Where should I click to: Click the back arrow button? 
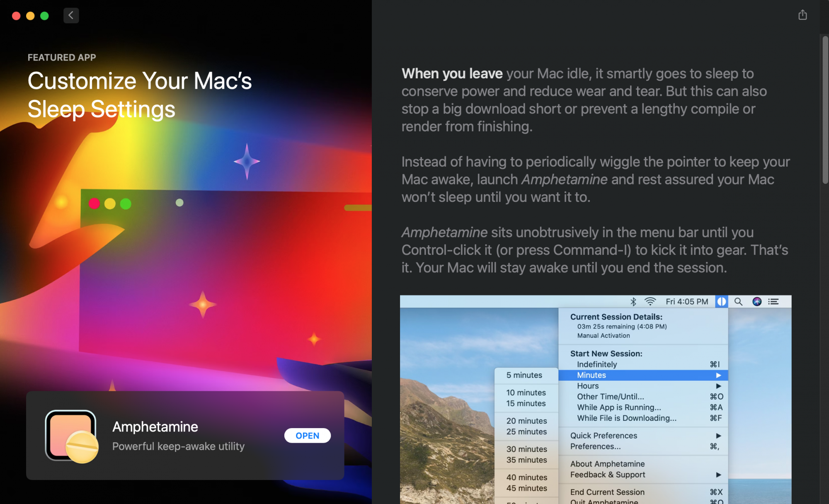[x=71, y=15]
